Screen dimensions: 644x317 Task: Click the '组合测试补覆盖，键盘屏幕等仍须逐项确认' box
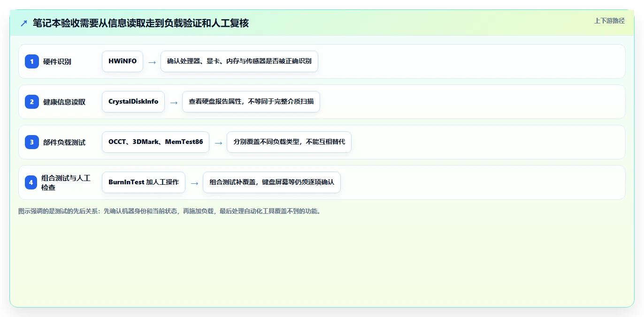click(272, 182)
